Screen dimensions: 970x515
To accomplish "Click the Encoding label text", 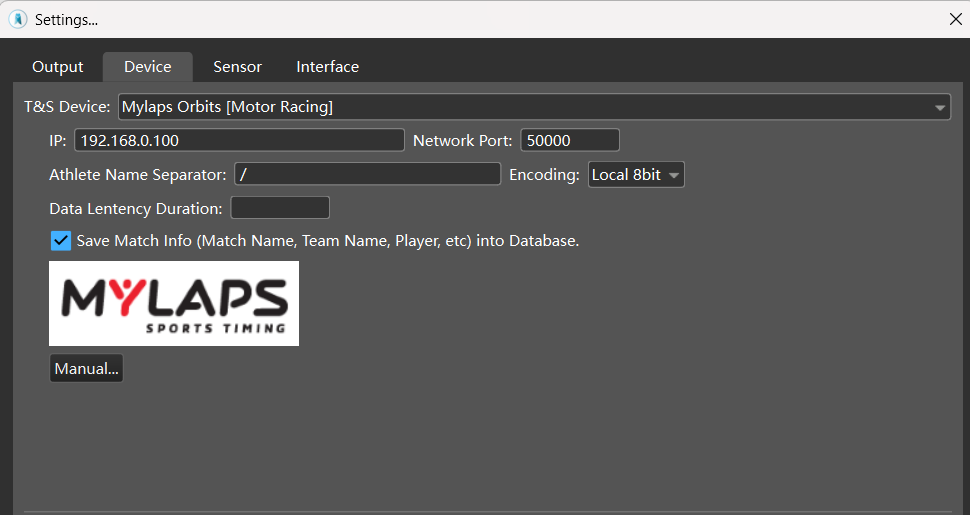I will tap(544, 175).
